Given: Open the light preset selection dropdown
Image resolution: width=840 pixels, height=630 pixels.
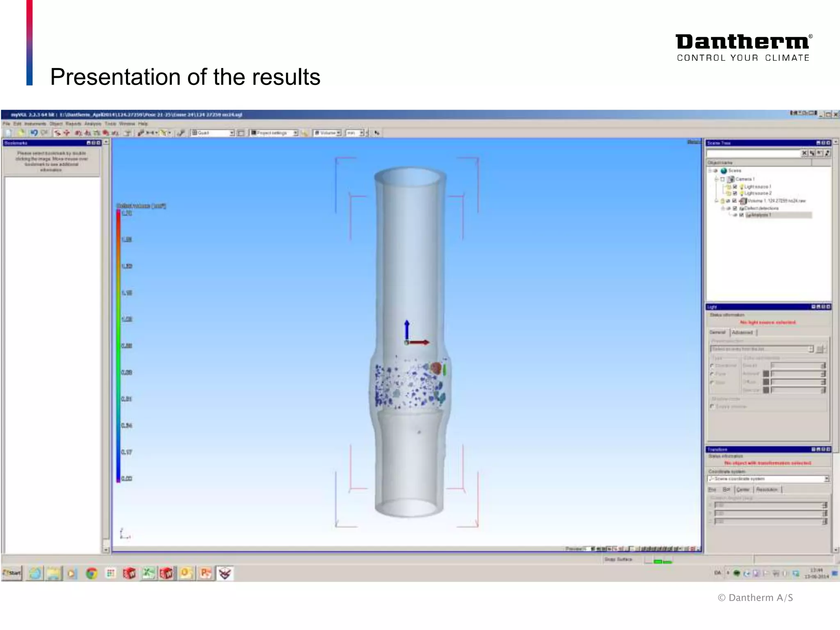Looking at the screenshot, I should coord(762,349).
